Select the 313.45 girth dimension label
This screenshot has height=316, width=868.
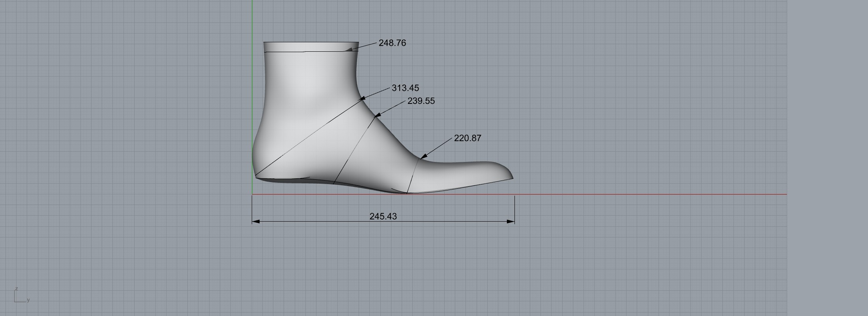click(405, 88)
